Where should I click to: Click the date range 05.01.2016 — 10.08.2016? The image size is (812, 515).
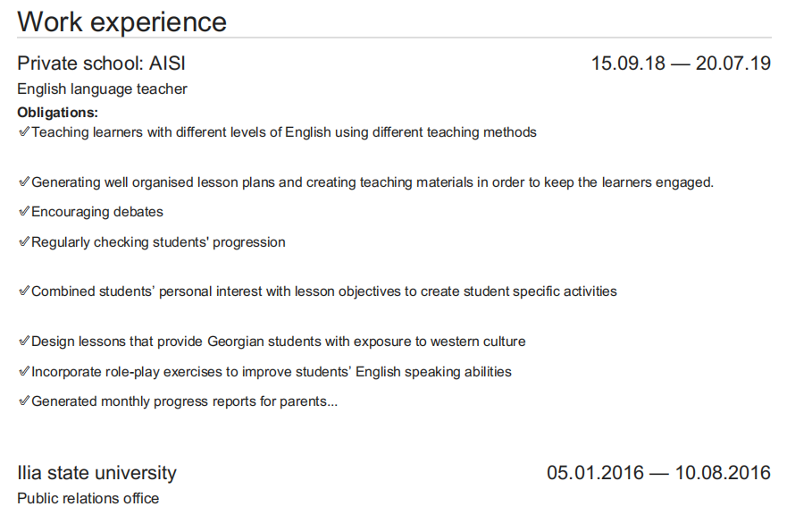658,473
